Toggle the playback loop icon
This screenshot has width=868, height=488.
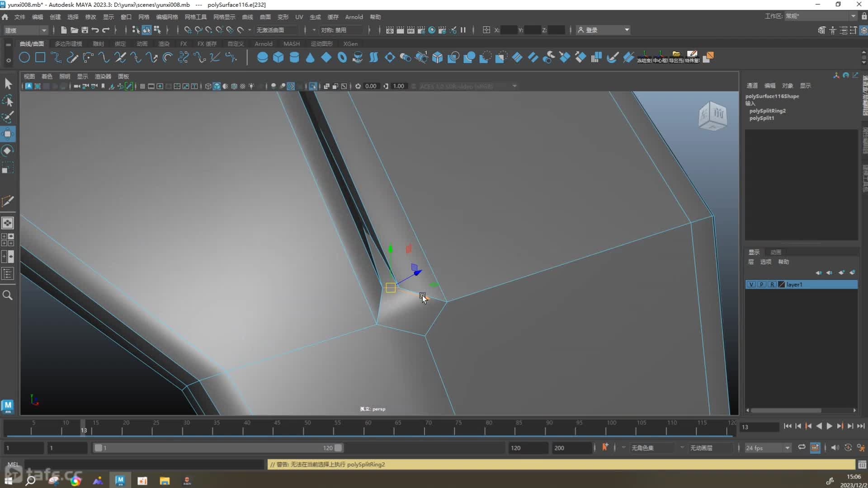[x=802, y=447]
